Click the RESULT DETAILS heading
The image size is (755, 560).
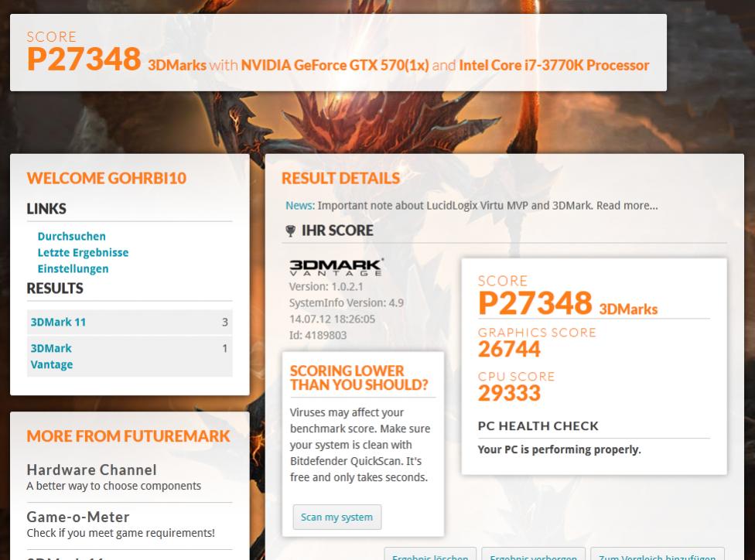click(340, 179)
